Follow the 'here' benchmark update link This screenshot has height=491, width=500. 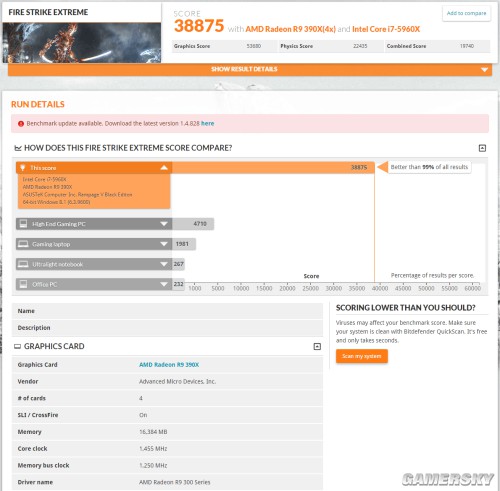coord(207,123)
